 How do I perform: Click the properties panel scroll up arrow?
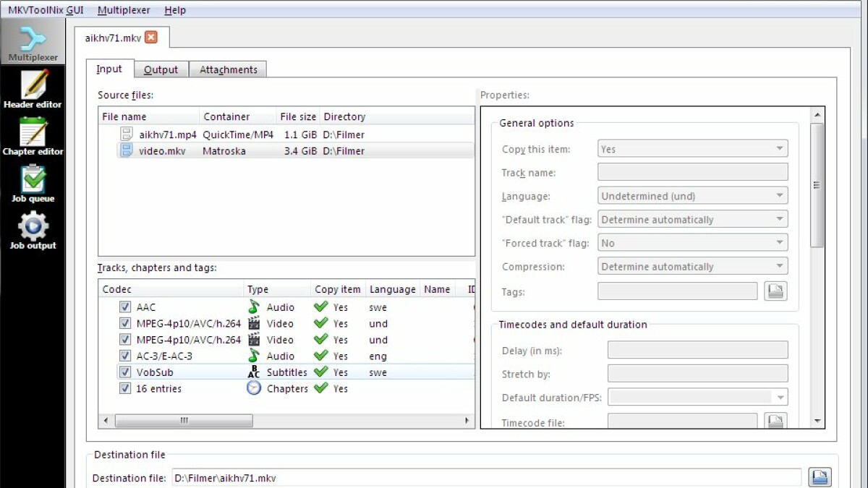click(x=817, y=114)
